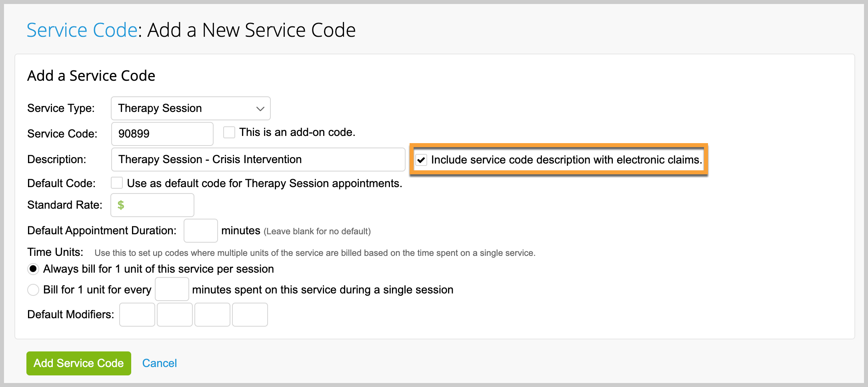Enable 'This is an add-on code' checkbox
The width and height of the screenshot is (868, 387).
coord(229,132)
